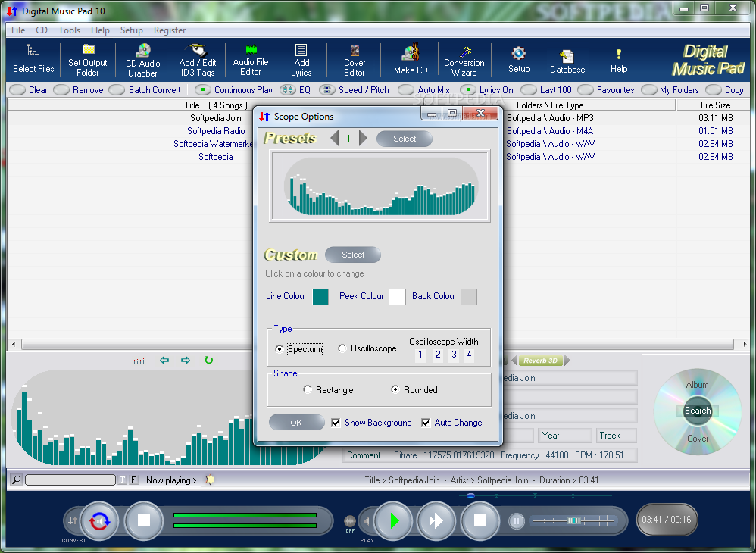Viewport: 756px width, 553px height.
Task: Open the Cover Editor
Action: (355, 60)
